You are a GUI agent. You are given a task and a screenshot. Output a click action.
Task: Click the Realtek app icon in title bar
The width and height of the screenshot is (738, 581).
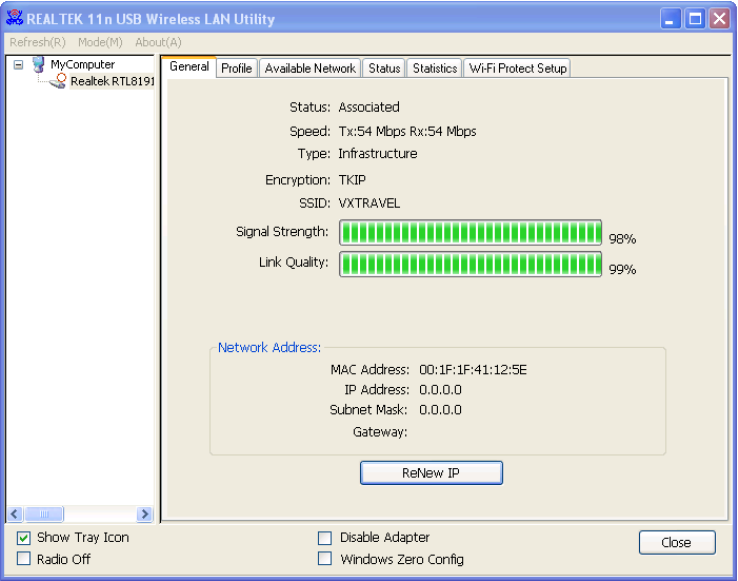(x=14, y=18)
